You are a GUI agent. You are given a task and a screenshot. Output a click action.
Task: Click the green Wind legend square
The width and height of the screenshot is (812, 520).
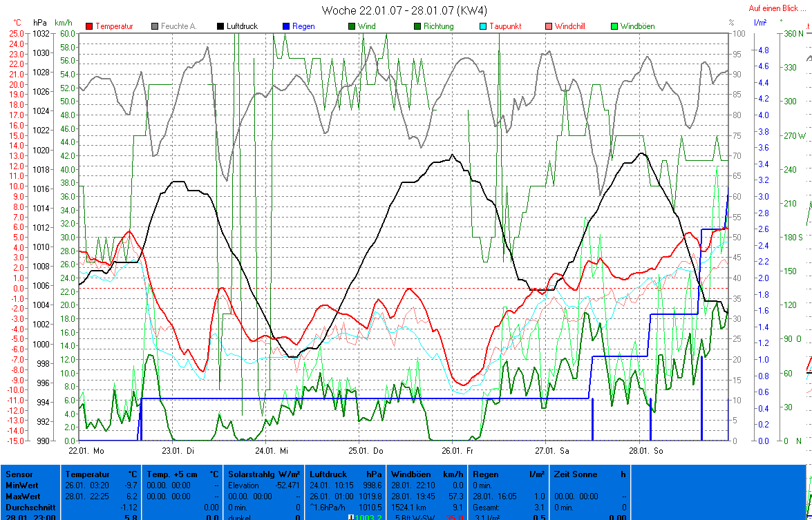[x=352, y=26]
